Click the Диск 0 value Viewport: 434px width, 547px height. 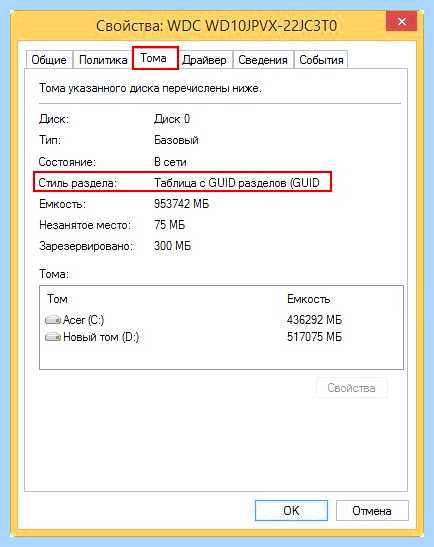(172, 119)
